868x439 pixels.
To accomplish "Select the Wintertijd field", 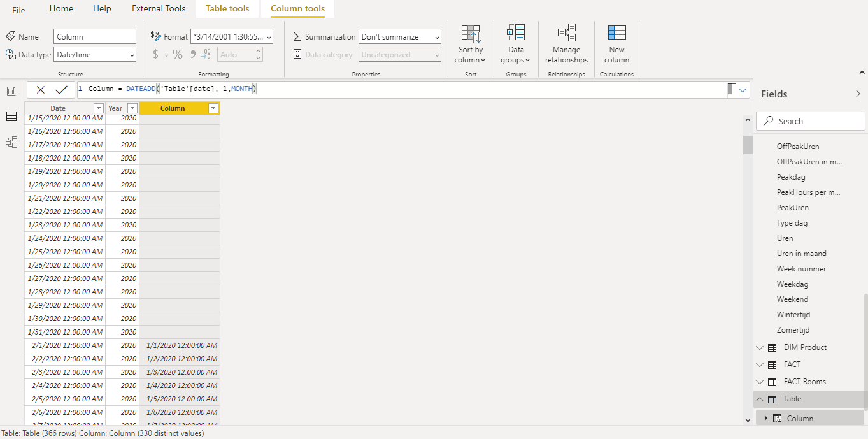I will point(793,315).
